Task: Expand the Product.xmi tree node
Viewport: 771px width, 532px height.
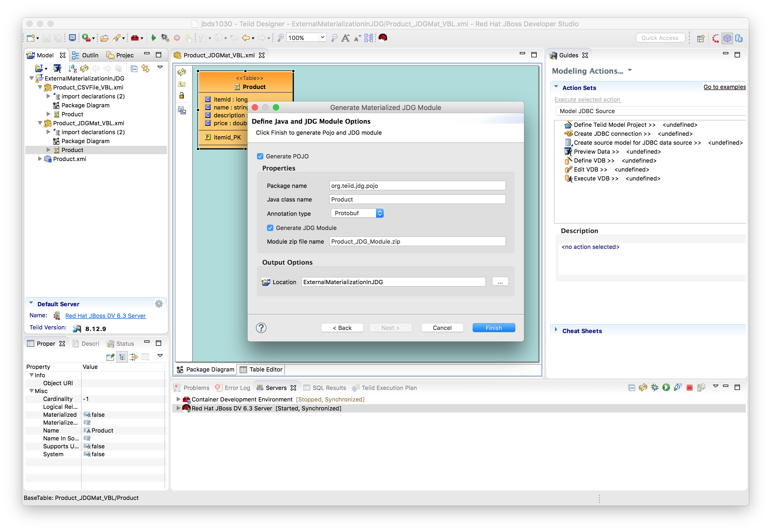Action: point(40,159)
